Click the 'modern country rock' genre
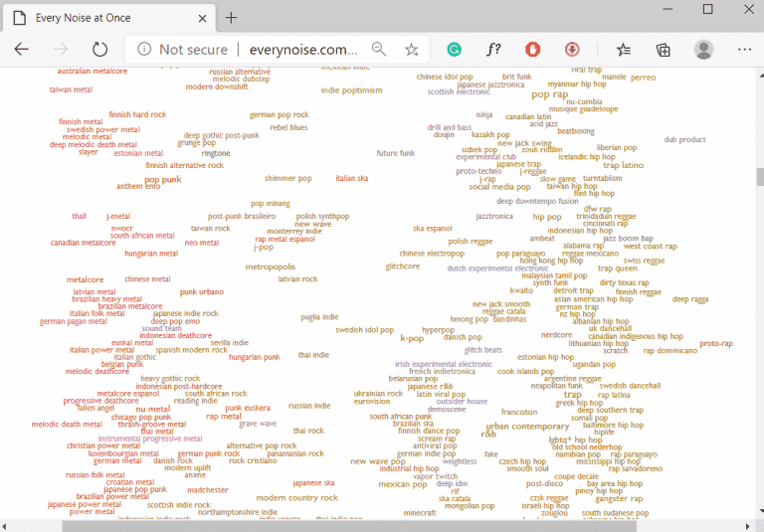764x532 pixels. [x=296, y=497]
